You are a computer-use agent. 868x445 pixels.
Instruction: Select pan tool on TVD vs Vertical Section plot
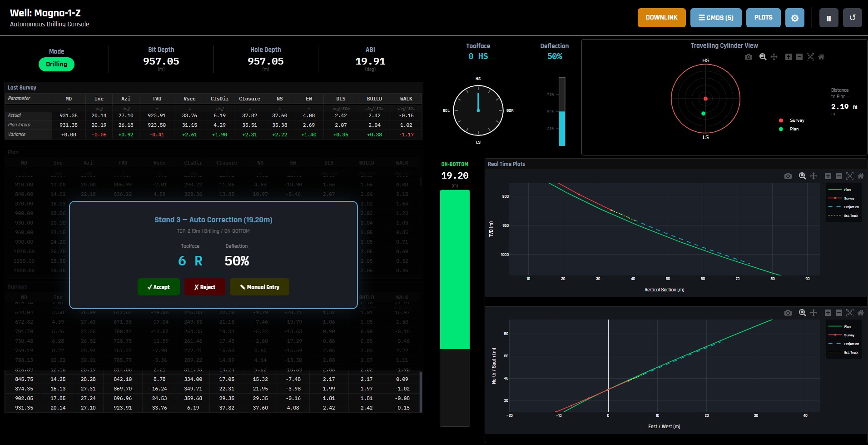(x=813, y=176)
